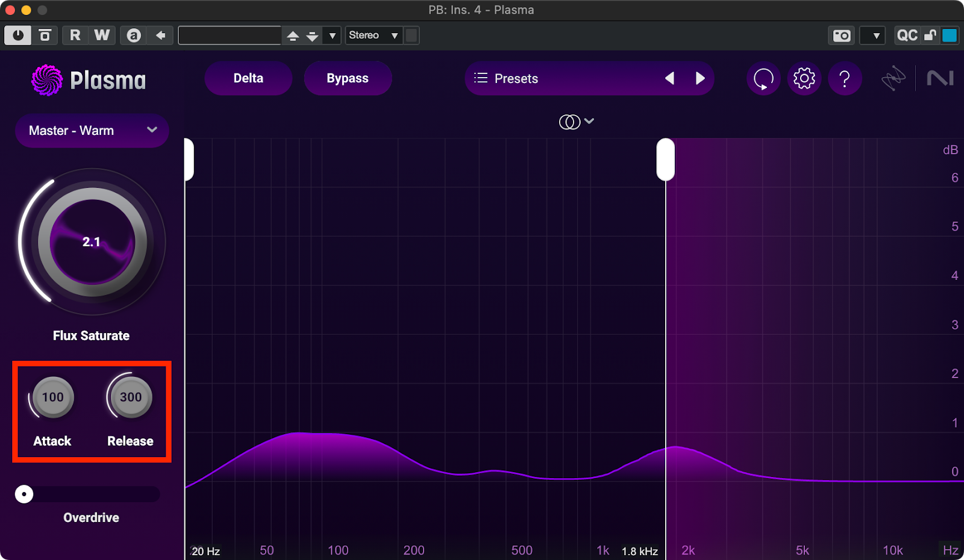Enable Write automation with W button
The height and width of the screenshot is (560, 964).
coord(102,36)
